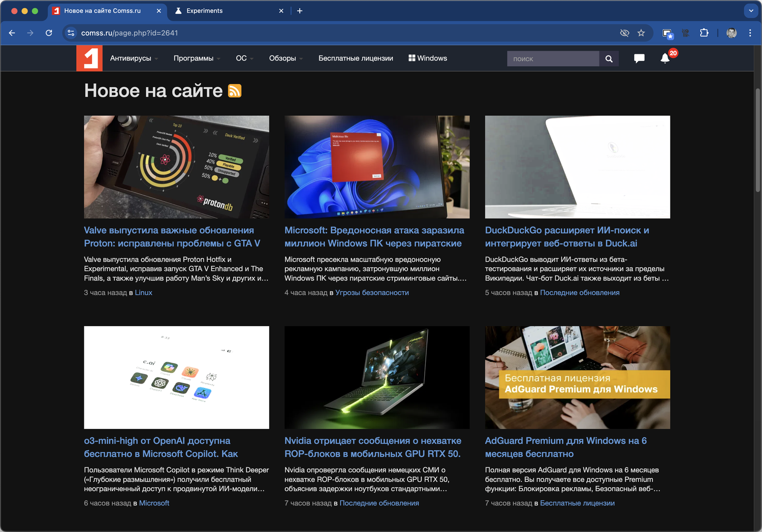The height and width of the screenshot is (532, 762).
Task: Open the Бесплатные лицензии category link under AdGuard
Action: click(x=578, y=503)
